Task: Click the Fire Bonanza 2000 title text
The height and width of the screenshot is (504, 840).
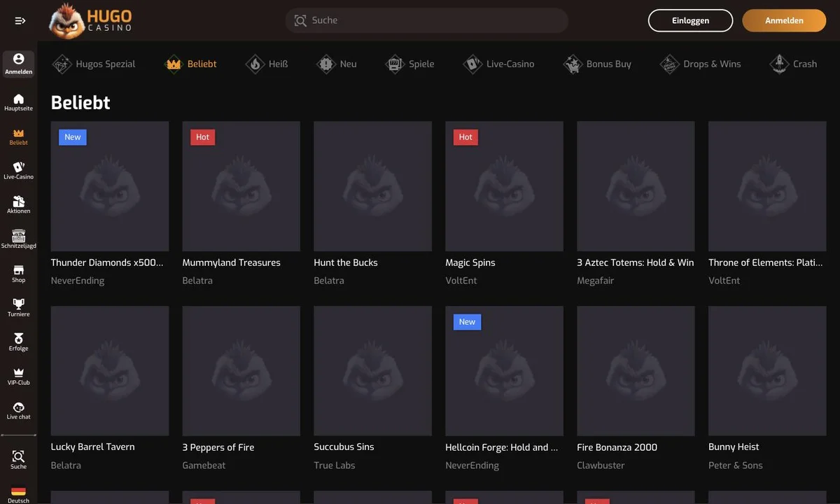Action: pos(617,447)
